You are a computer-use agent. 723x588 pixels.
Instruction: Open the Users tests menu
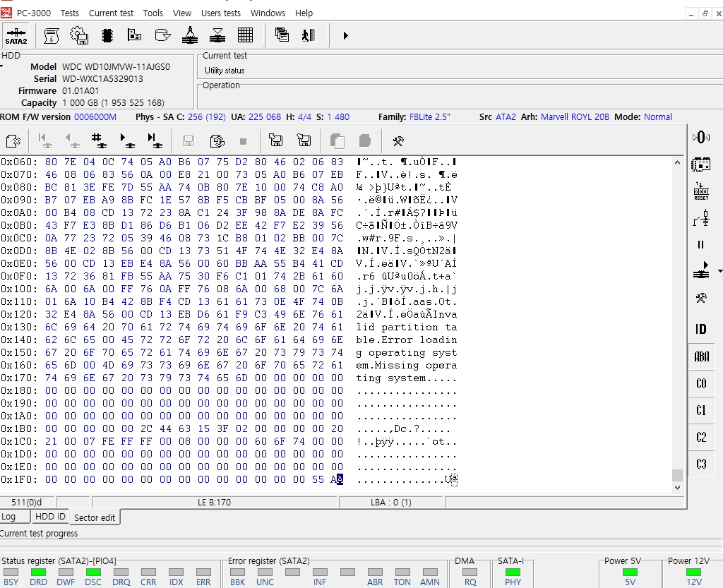click(220, 13)
